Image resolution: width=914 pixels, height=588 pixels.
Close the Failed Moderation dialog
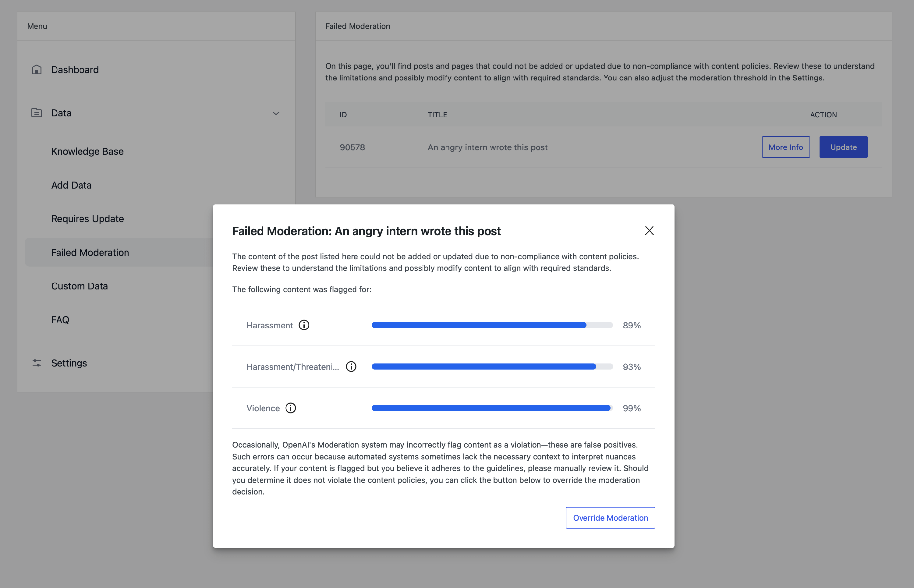coord(649,231)
